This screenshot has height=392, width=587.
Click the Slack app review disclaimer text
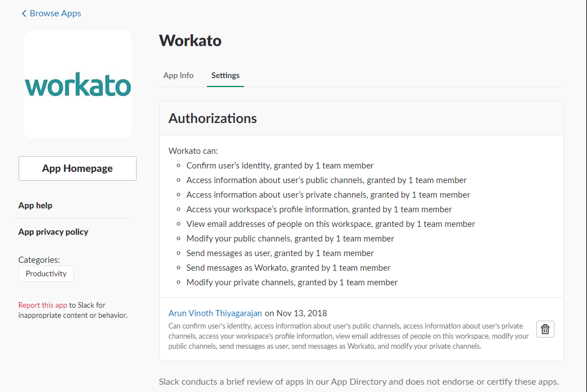(359, 382)
